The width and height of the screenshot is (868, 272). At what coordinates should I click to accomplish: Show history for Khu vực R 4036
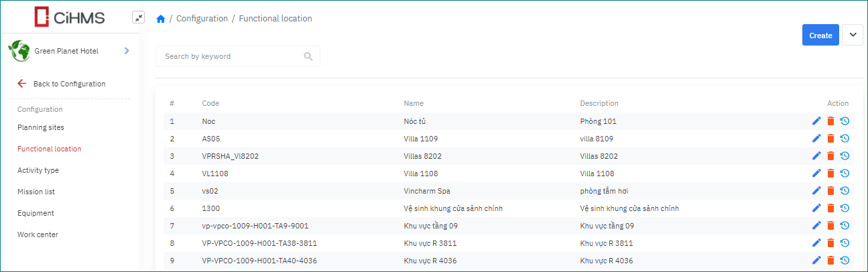pos(845,261)
